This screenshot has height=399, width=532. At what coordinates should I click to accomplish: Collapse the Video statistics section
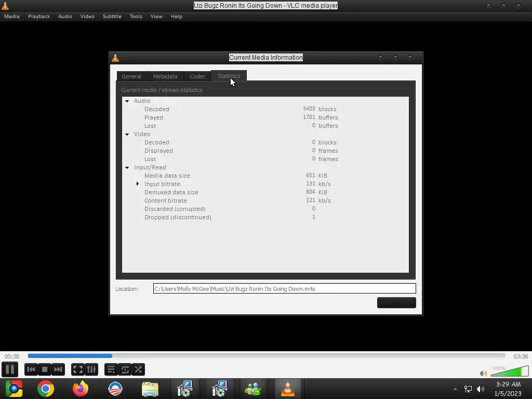click(127, 135)
